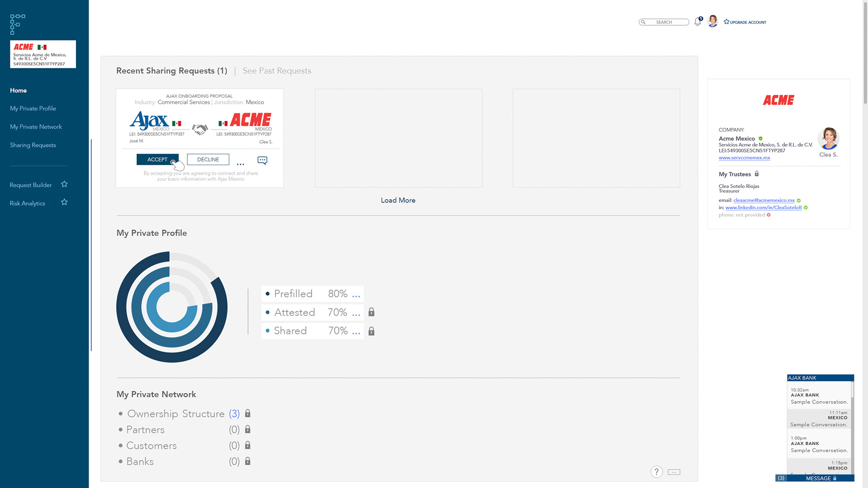
Task: Expand the Shared options ellipsis
Action: click(356, 332)
